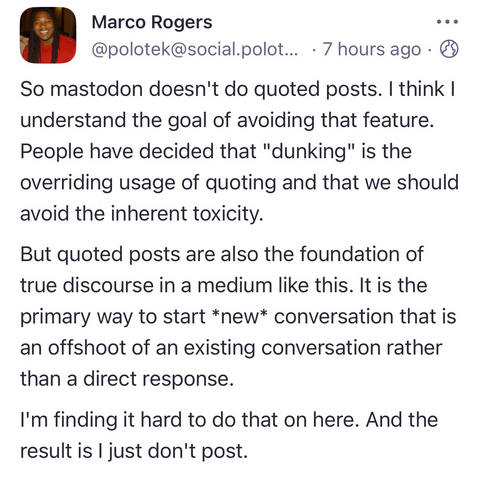Click the line "true discourse in a medium"
This screenshot has height=480, width=480.
click(224, 286)
